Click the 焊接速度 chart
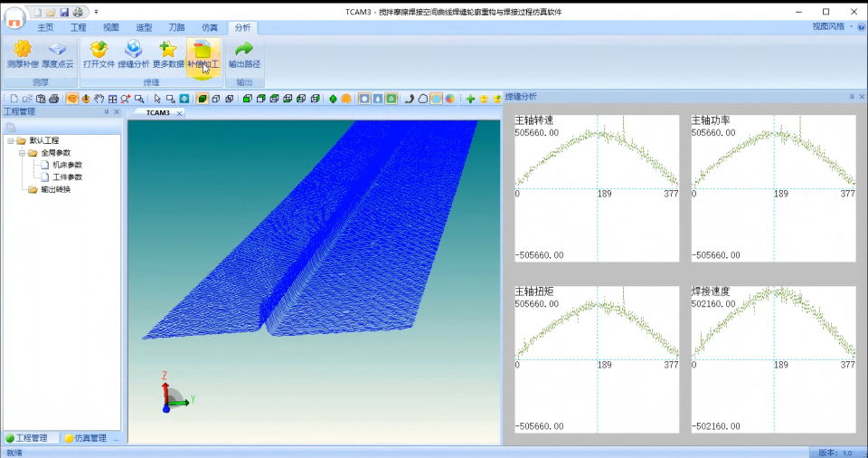This screenshot has width=868, height=458. (773, 359)
